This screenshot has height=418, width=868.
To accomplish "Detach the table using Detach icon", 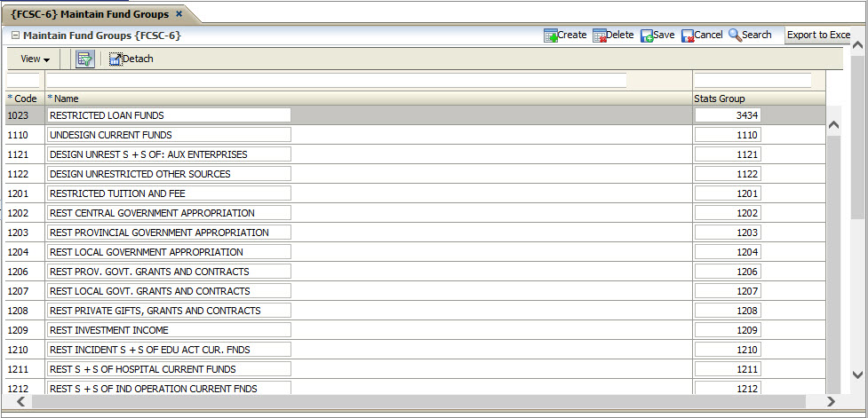I will pos(115,59).
